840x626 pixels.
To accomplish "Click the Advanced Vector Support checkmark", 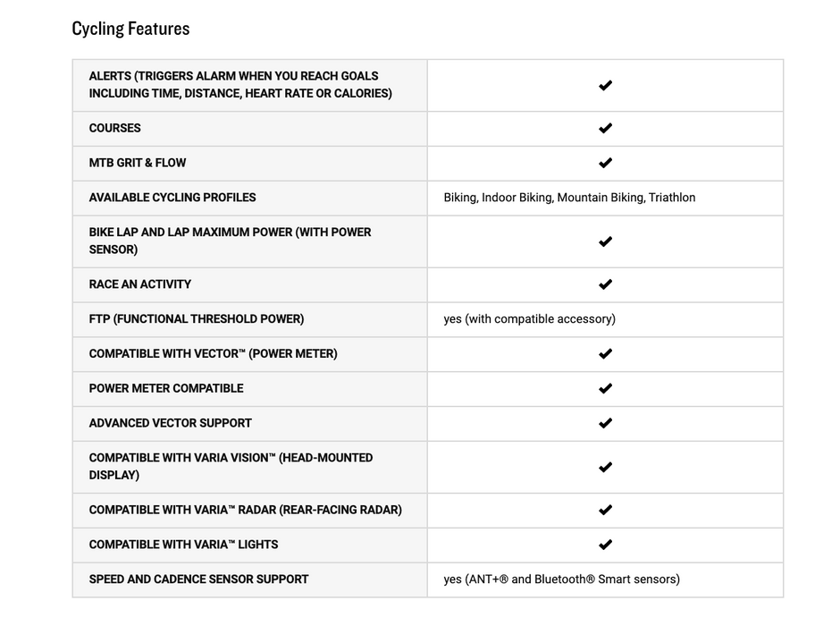I will [x=605, y=423].
